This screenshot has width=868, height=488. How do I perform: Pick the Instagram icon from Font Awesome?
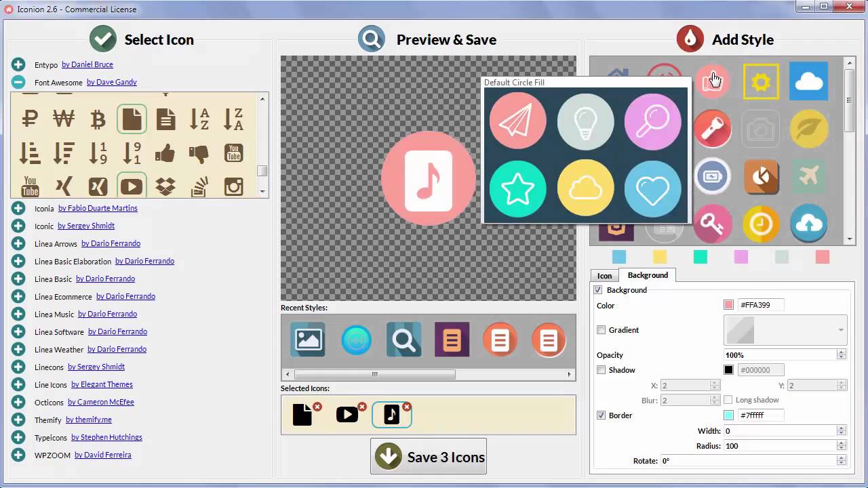click(233, 186)
